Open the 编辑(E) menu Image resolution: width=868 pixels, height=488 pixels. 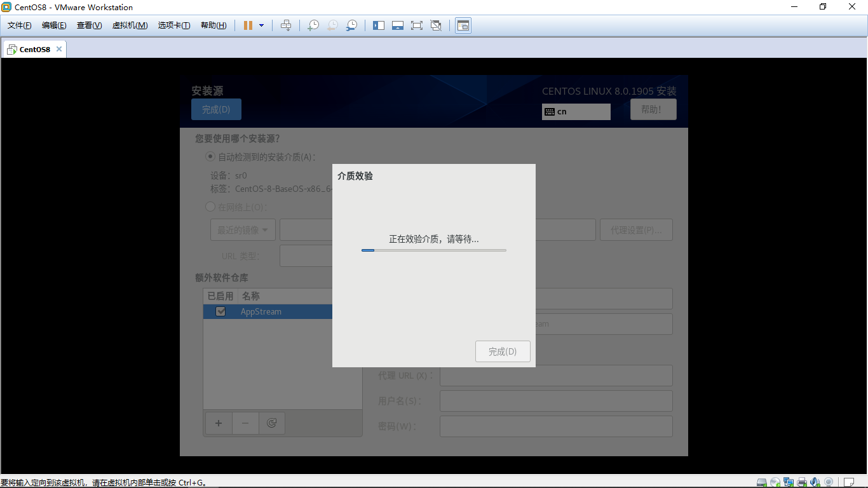tap(54, 25)
